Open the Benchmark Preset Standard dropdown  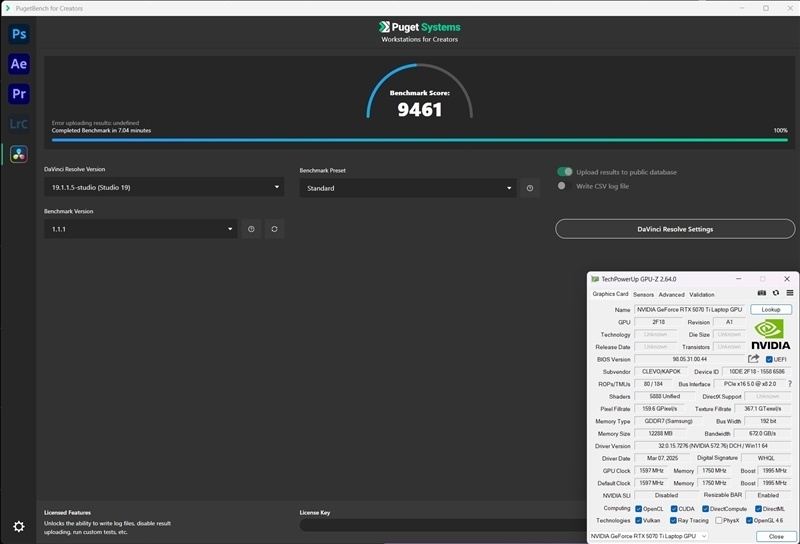pyautogui.click(x=408, y=188)
